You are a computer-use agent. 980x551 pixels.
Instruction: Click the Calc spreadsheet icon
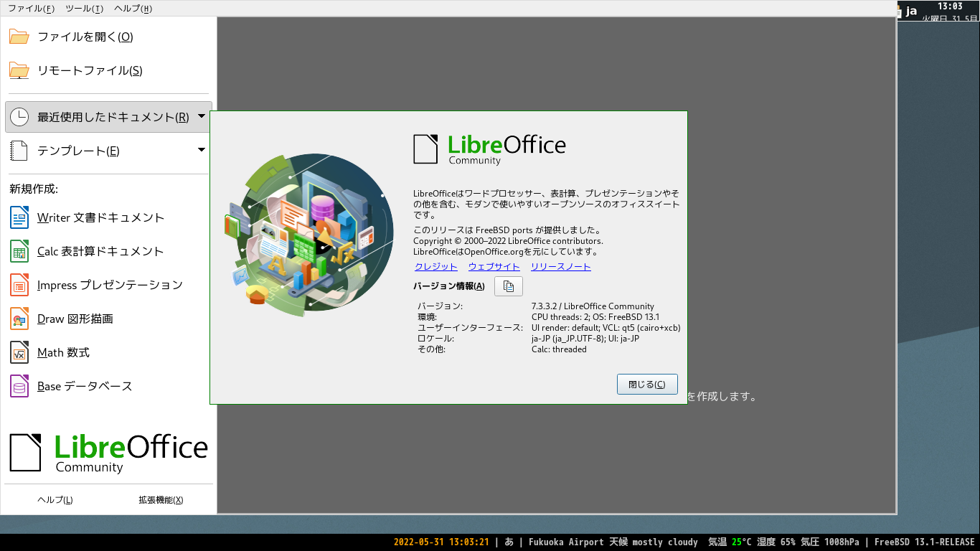(19, 251)
